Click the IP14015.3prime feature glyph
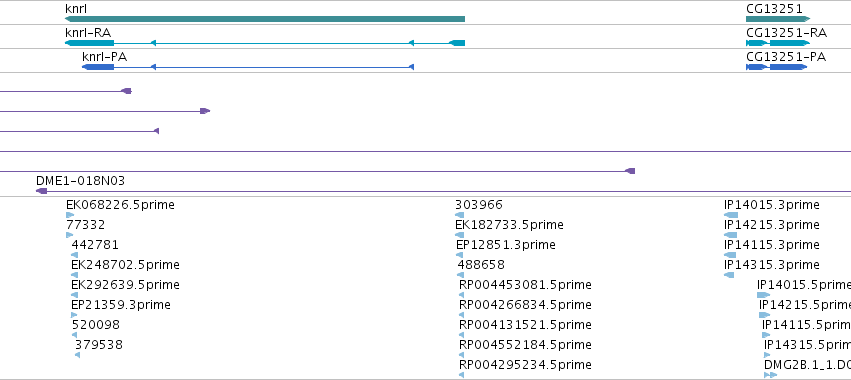 tap(731, 215)
